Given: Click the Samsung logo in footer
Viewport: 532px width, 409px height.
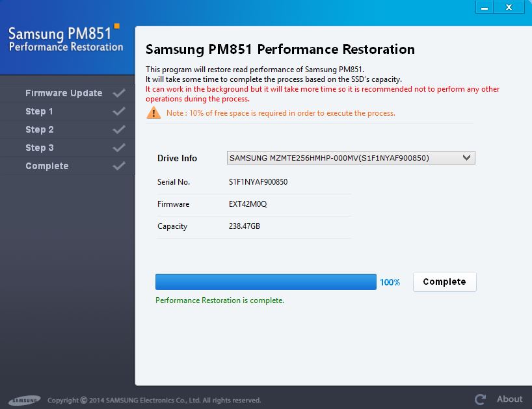Looking at the screenshot, I should [25, 400].
